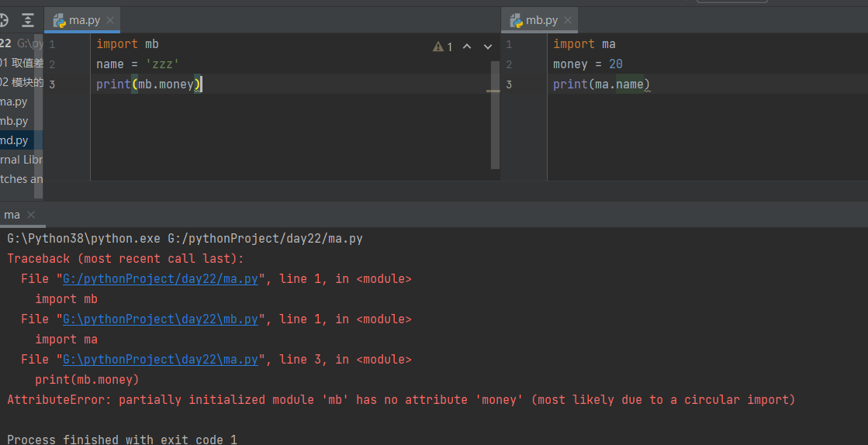Viewport: 868px width, 445px height.
Task: Click line number 2 in ma.py gutter
Action: pos(52,64)
